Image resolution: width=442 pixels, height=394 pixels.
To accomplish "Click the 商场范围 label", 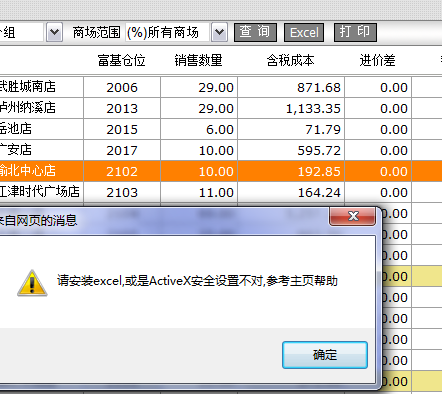I will (96, 32).
